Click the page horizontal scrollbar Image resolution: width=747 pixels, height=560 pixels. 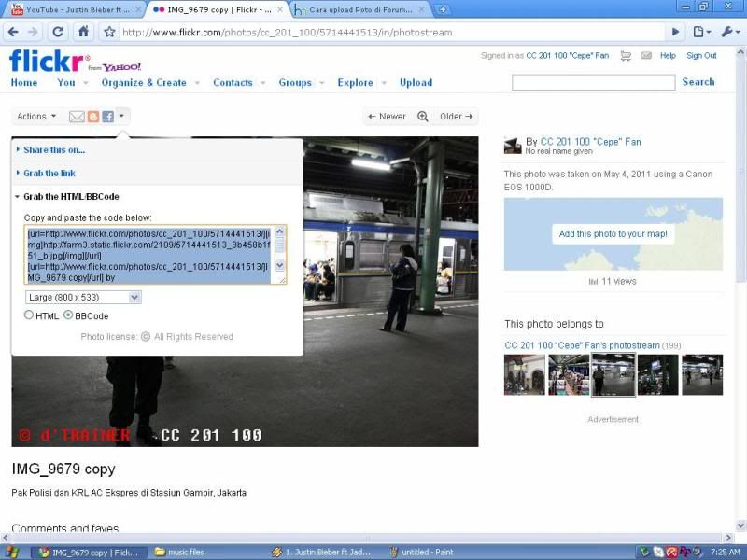(x=367, y=538)
